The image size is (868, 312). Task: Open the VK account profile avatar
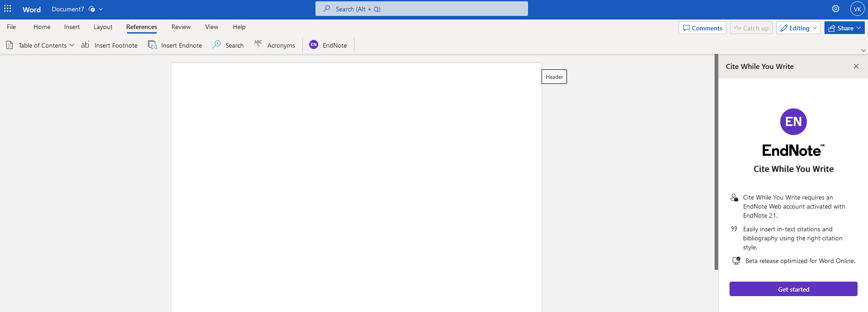coord(857,9)
